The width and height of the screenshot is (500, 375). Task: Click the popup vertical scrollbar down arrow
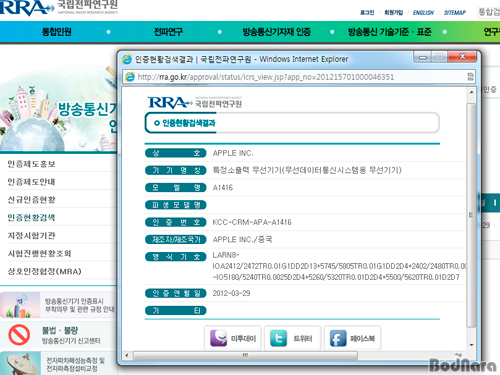(471, 345)
